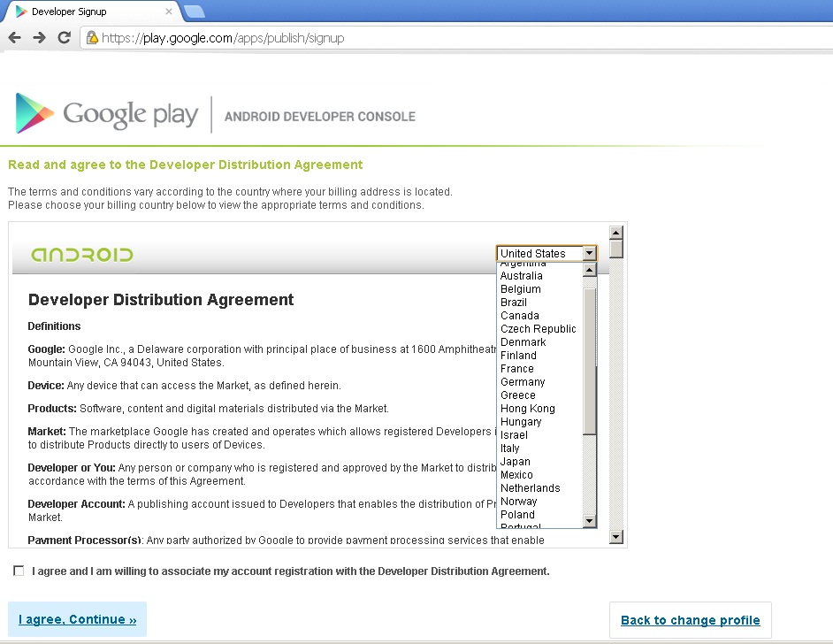Check the 'I agree' agreement checkbox
The image size is (833, 644).
coord(19,571)
